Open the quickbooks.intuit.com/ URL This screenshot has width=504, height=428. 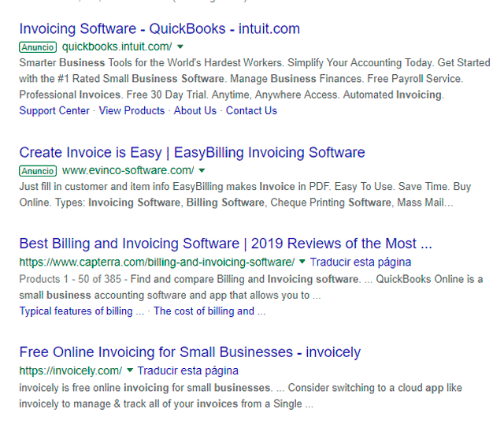117,47
